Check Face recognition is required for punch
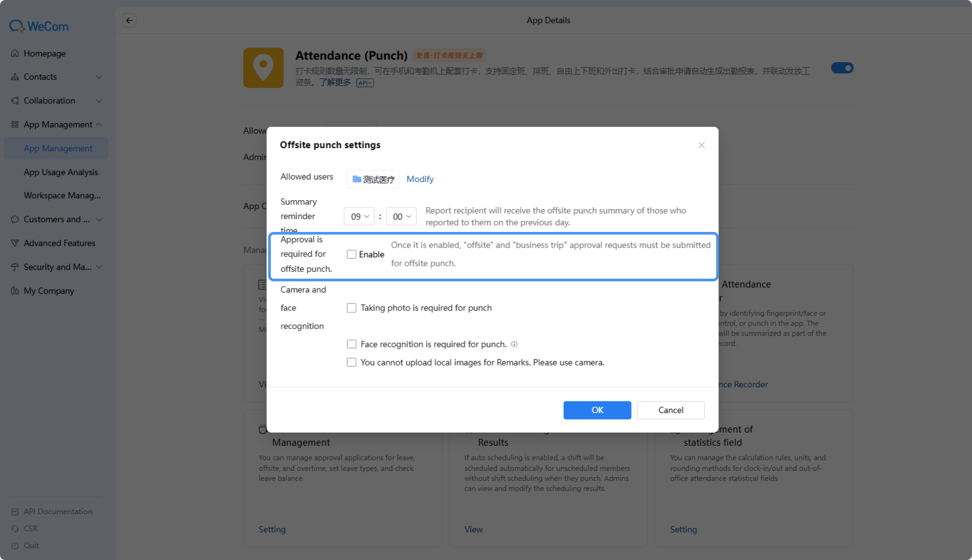 click(351, 344)
